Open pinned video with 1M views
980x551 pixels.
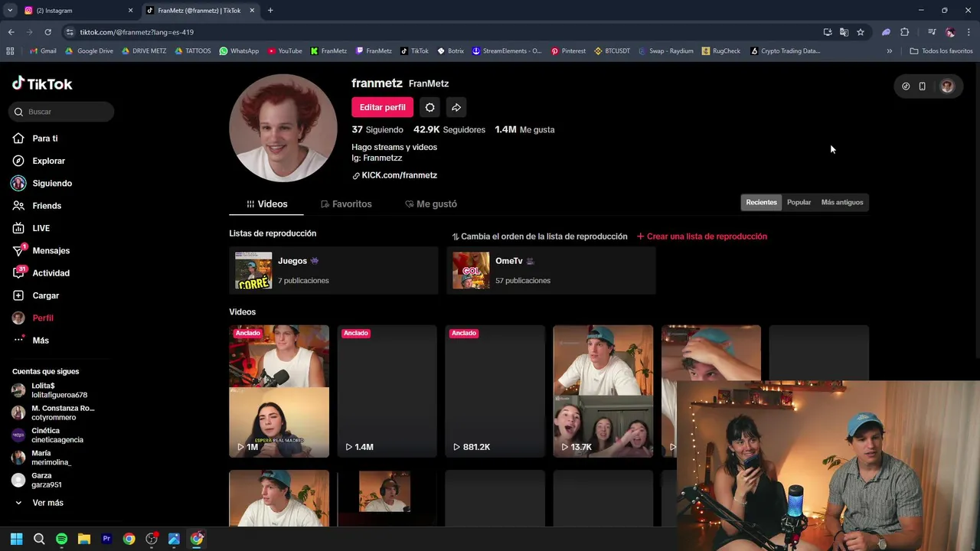point(279,391)
